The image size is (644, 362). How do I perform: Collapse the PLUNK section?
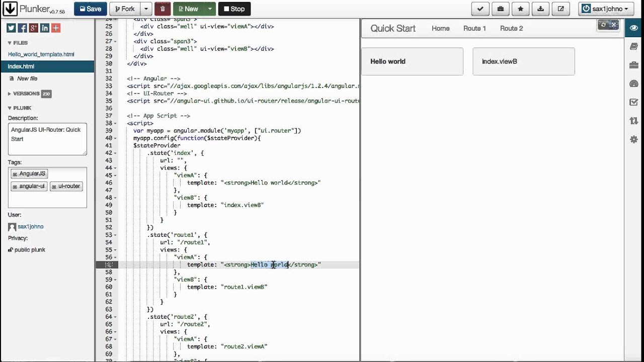tap(19, 108)
